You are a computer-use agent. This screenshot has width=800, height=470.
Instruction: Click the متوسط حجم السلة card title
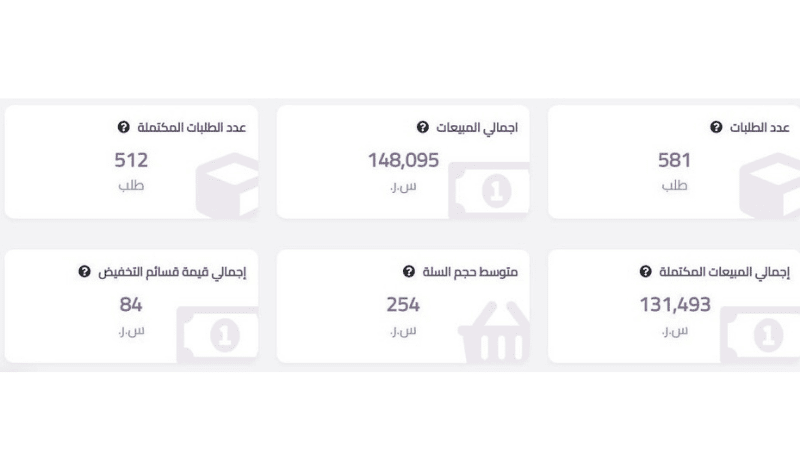(x=470, y=271)
